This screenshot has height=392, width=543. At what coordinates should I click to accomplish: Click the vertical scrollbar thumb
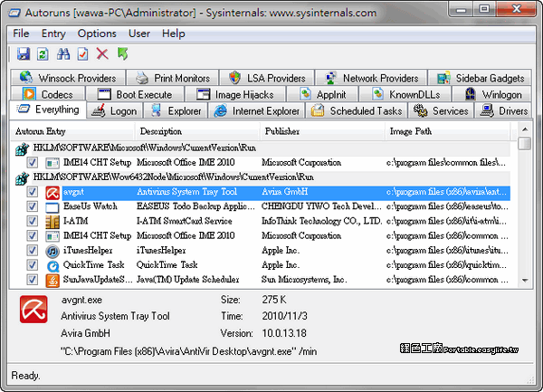pos(525,143)
